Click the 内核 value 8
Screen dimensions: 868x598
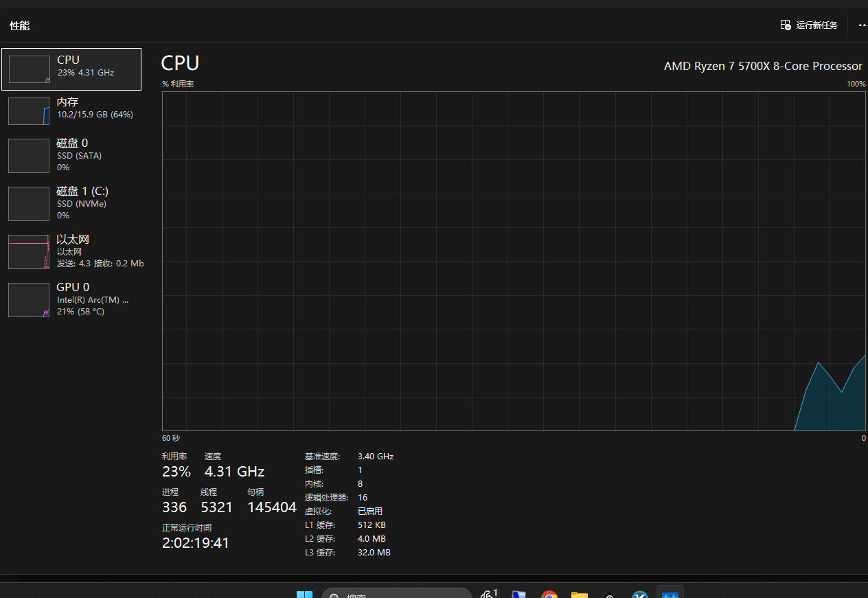tap(361, 484)
